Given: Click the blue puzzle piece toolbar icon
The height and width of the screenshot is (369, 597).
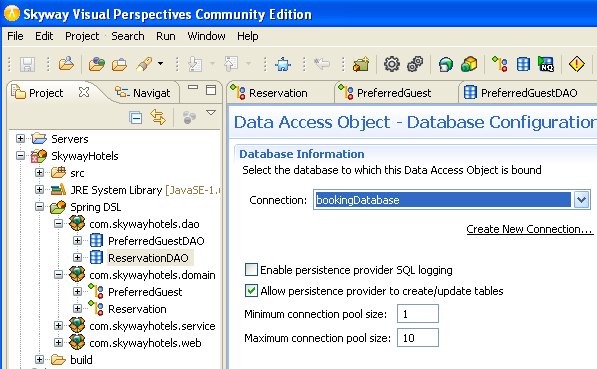Looking at the screenshot, I should (x=283, y=64).
